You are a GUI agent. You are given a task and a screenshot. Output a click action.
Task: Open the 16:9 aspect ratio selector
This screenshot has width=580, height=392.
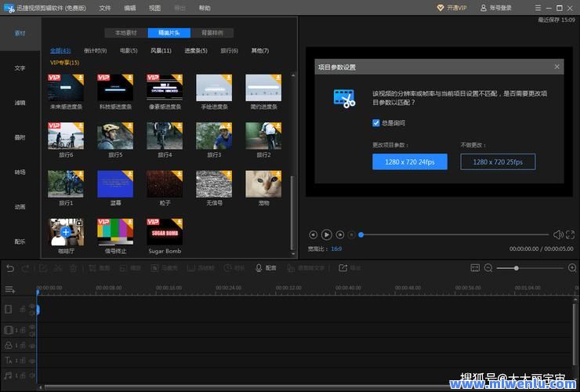[x=336, y=249]
